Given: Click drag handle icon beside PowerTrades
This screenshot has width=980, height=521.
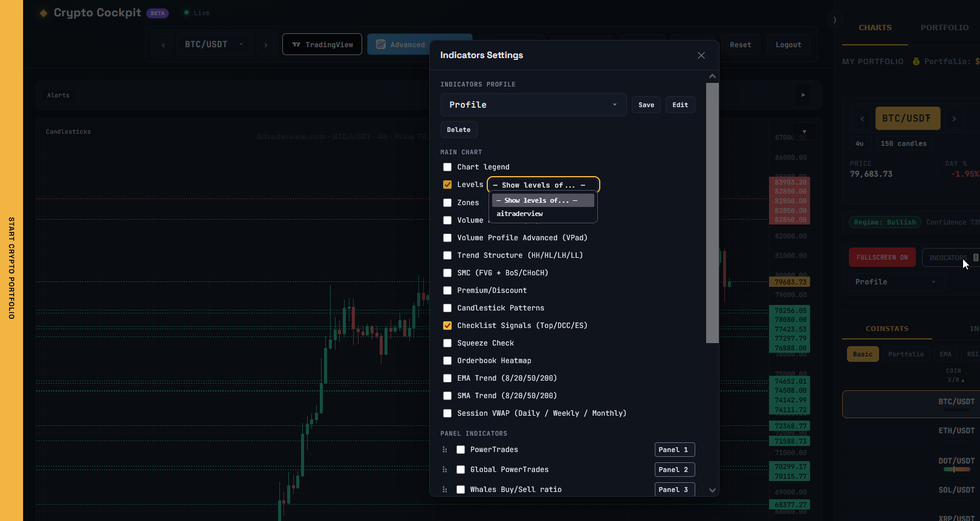Looking at the screenshot, I should [444, 450].
